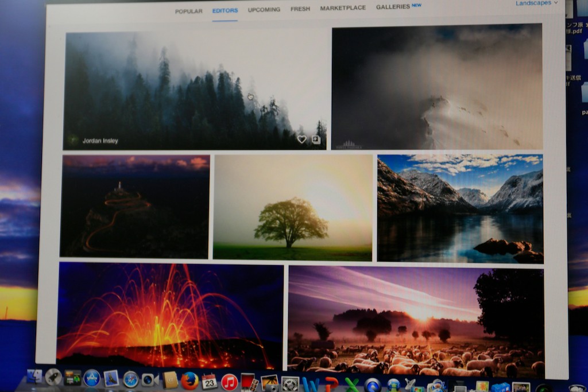Launch the App Store from the Dock
This screenshot has height=392, width=588.
coord(92,378)
